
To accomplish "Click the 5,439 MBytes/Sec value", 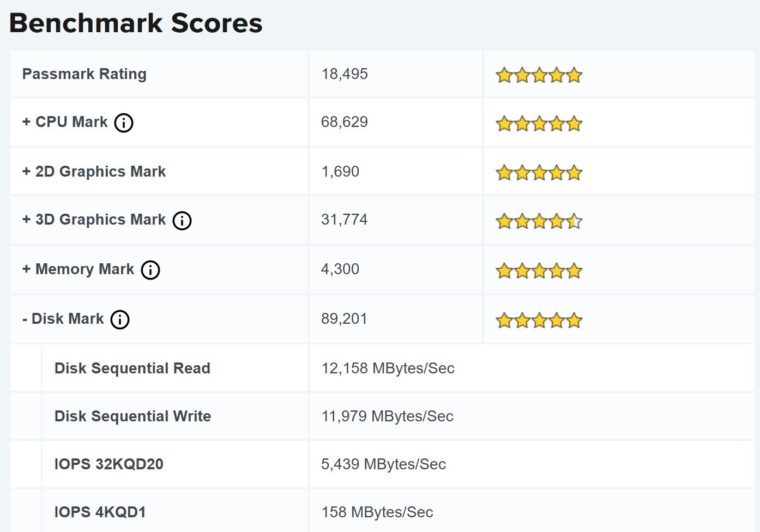I will coord(383,464).
